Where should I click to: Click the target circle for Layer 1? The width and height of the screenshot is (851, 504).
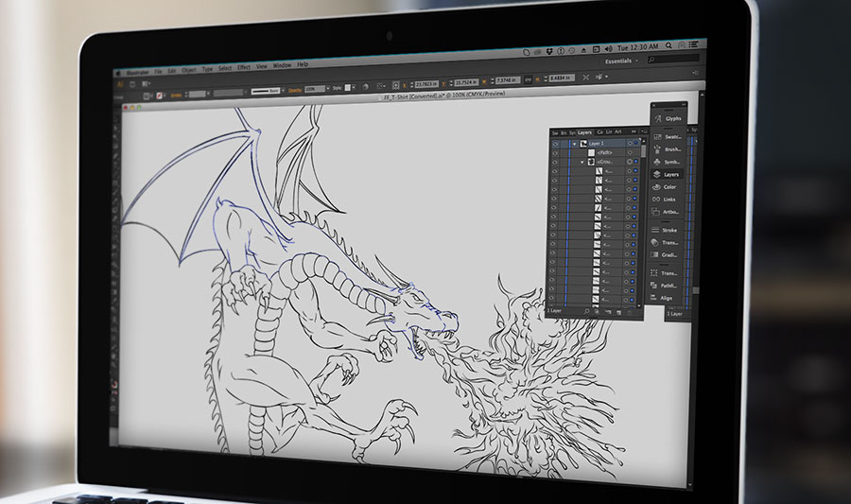pos(630,143)
